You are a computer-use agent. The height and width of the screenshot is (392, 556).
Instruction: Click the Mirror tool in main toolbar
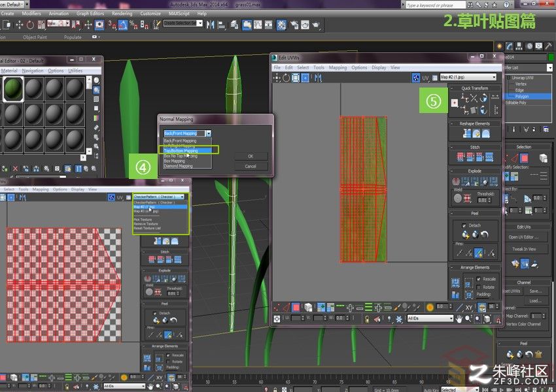(210, 24)
